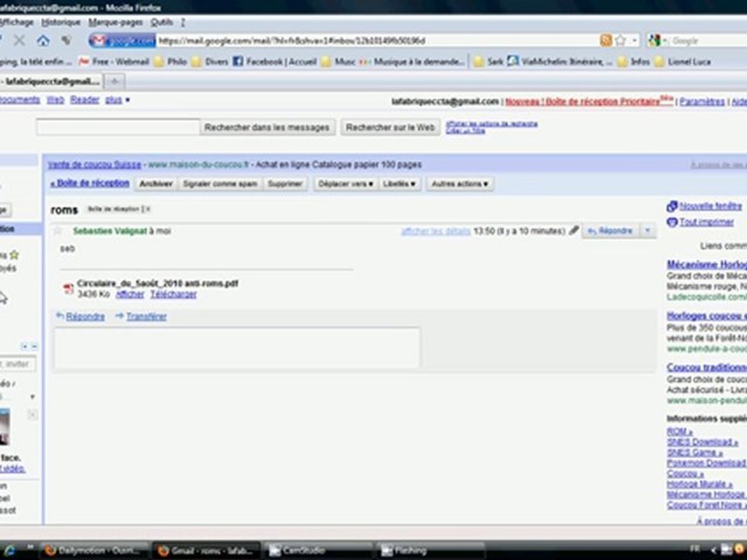
Task: Click the Stop loading X icon
Action: click(x=19, y=40)
